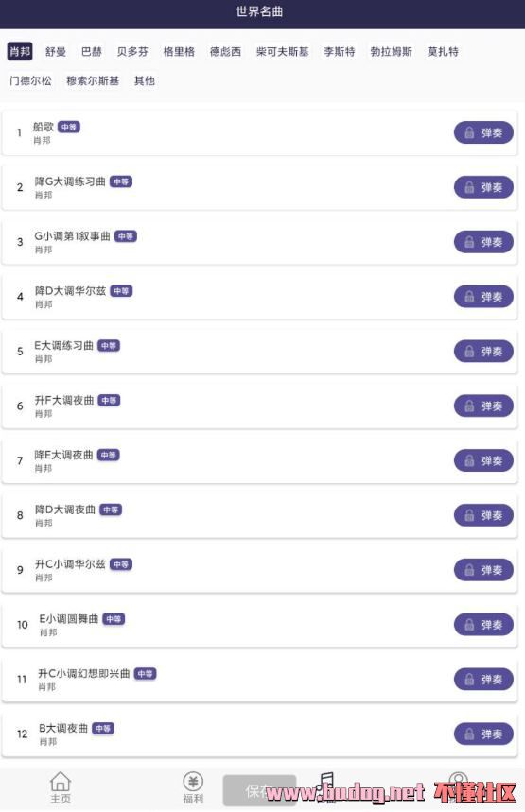The image size is (525, 812).
Task: Start 升C小调幻想即兴曲 with its 弹奏 button
Action: 483,680
